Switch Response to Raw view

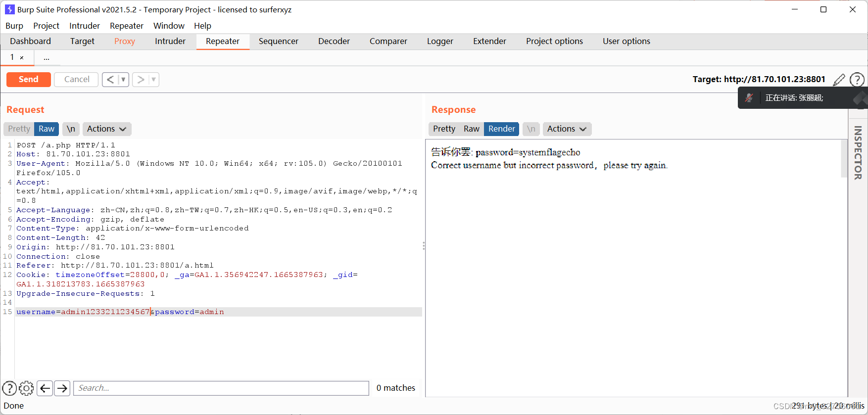pyautogui.click(x=472, y=129)
